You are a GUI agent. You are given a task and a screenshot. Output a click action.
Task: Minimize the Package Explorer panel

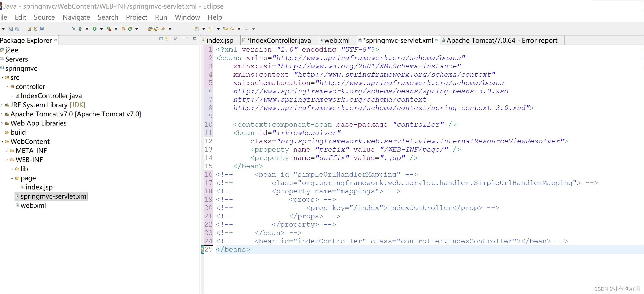click(189, 38)
